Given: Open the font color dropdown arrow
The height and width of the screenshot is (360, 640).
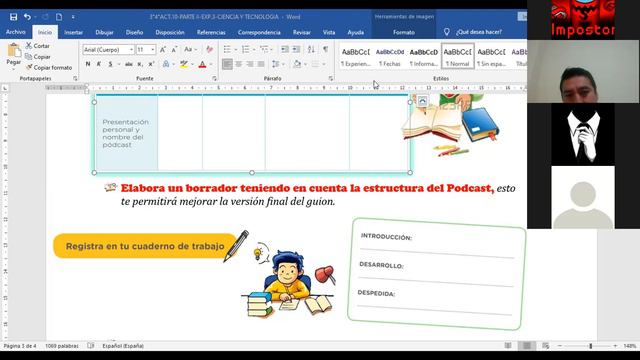Looking at the screenshot, I should [x=211, y=64].
